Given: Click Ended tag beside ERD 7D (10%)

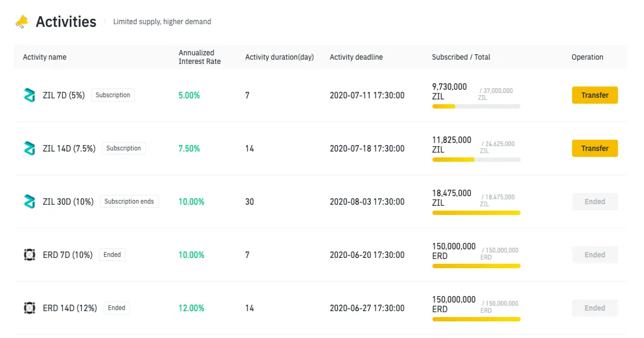Looking at the screenshot, I should [112, 255].
